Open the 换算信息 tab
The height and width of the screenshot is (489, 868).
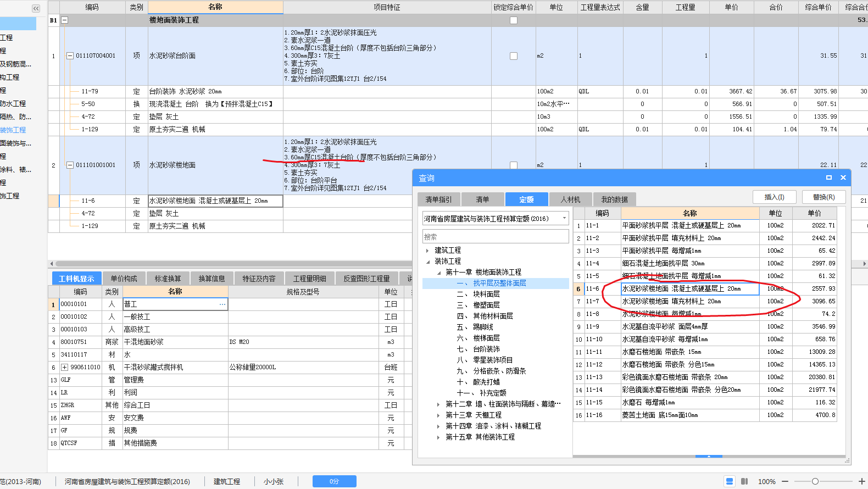212,279
